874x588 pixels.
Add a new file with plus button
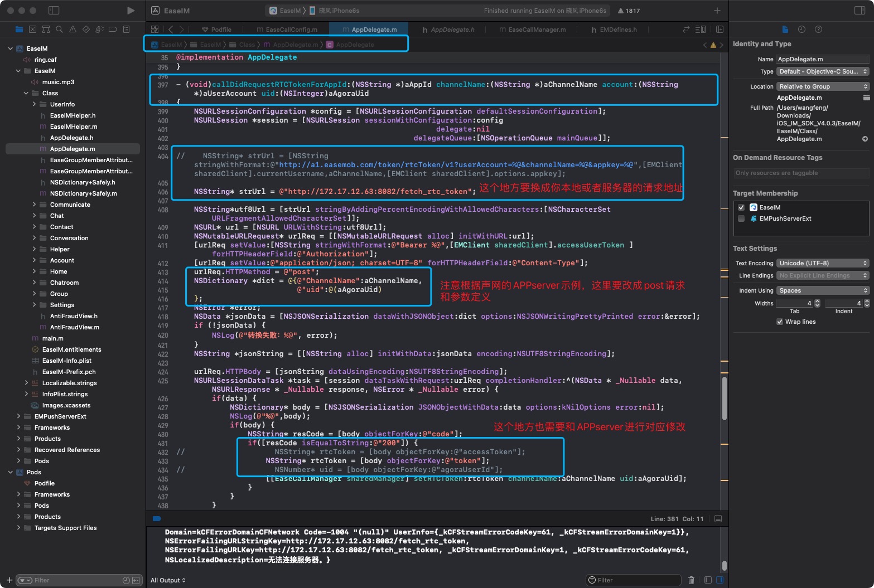coord(9,580)
